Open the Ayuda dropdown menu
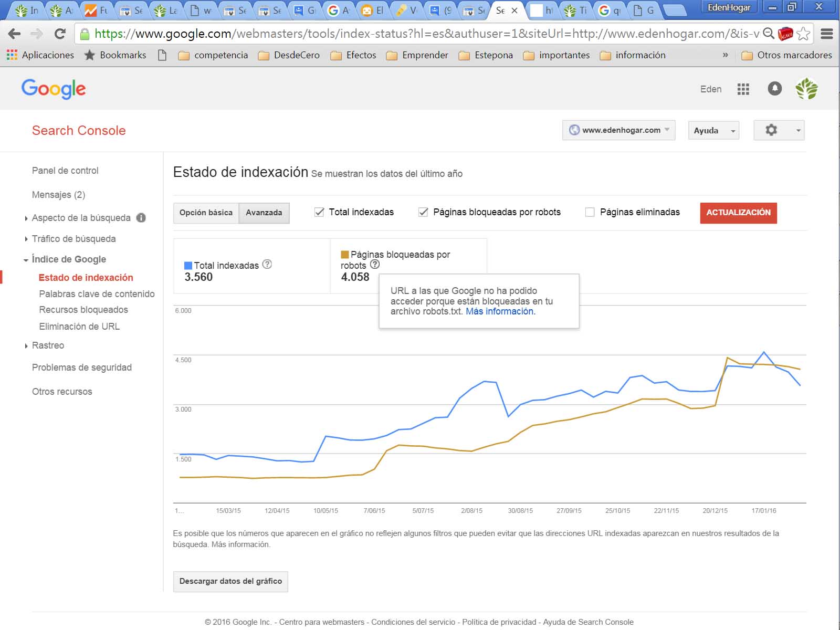 (713, 130)
